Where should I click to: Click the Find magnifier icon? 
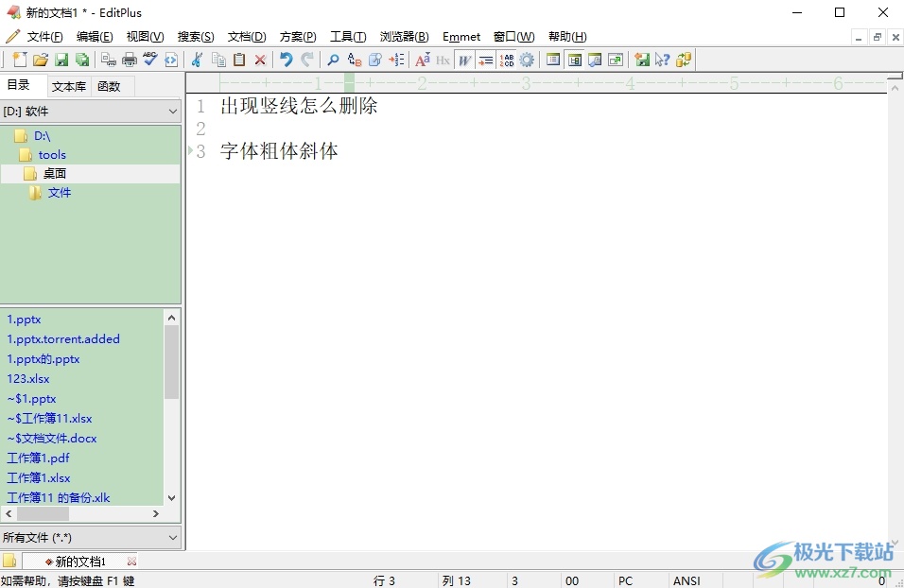333,60
